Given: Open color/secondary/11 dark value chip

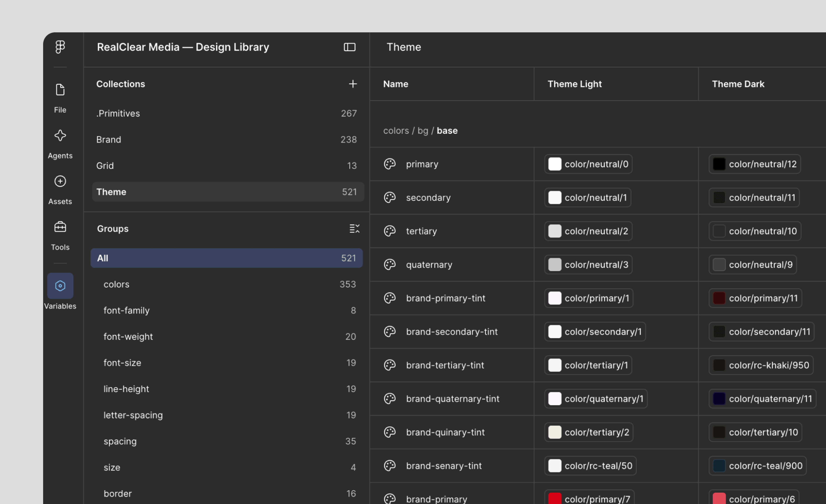Looking at the screenshot, I should tap(761, 332).
